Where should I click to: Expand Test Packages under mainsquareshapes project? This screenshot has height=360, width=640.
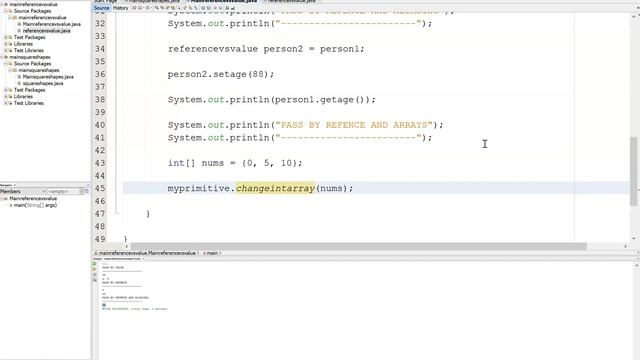6,90
